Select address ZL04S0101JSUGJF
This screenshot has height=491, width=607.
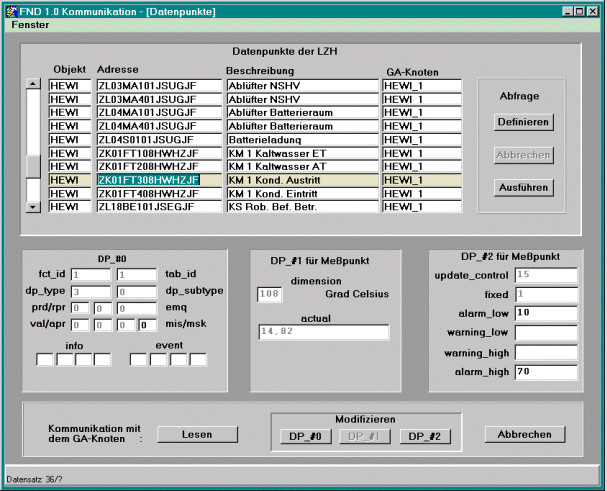159,139
